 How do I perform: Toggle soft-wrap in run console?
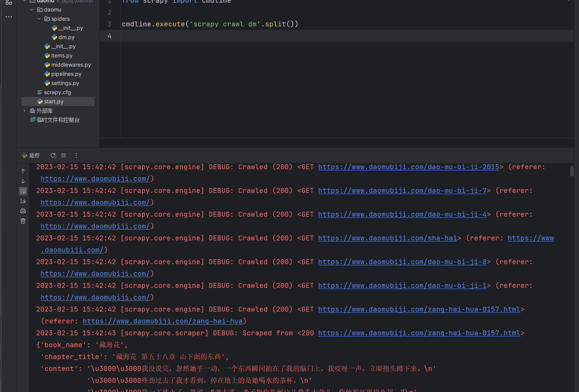(23, 191)
